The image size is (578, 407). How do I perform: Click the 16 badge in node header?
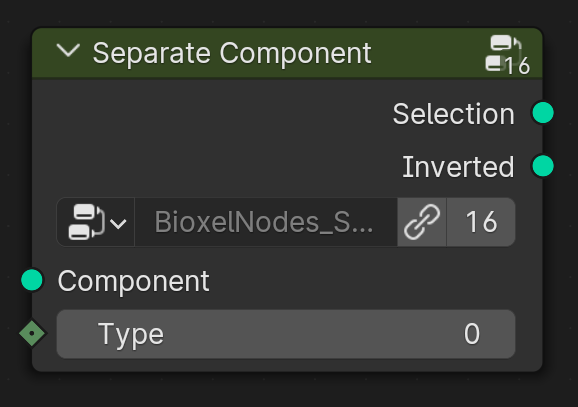(x=518, y=67)
